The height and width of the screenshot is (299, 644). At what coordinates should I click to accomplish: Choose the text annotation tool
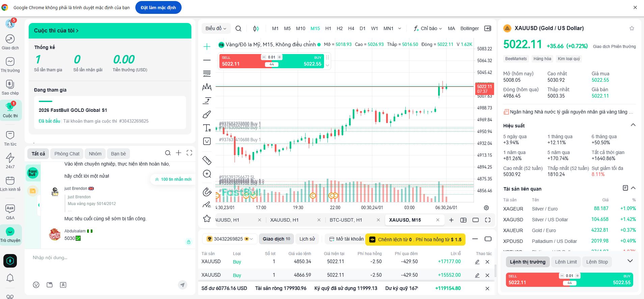[207, 128]
